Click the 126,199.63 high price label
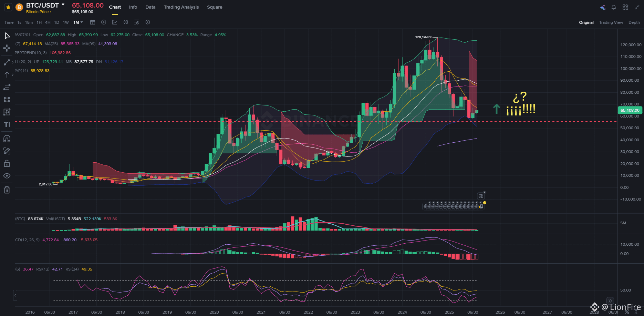 tap(424, 37)
